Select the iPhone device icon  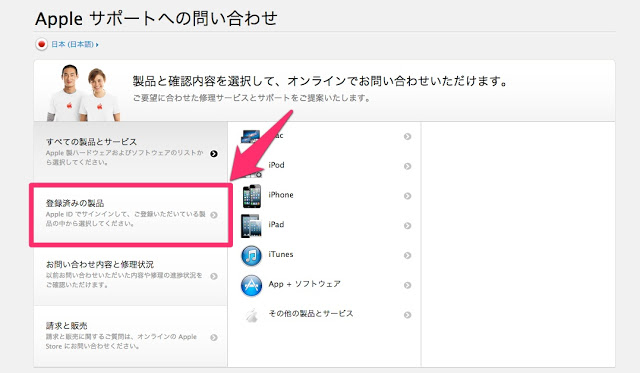tap(251, 196)
